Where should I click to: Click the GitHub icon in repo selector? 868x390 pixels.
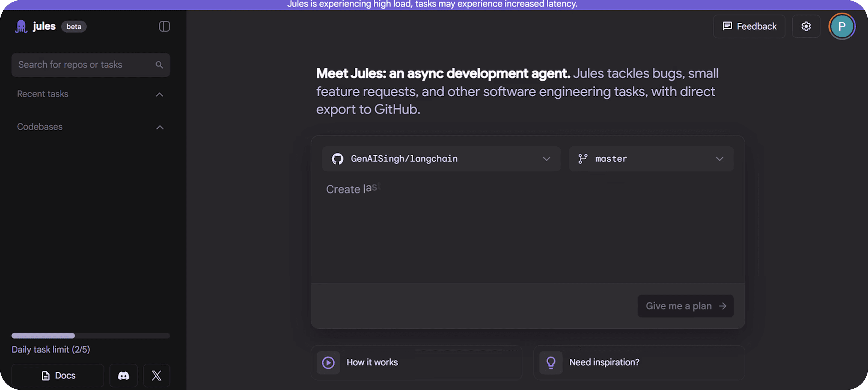pos(337,159)
